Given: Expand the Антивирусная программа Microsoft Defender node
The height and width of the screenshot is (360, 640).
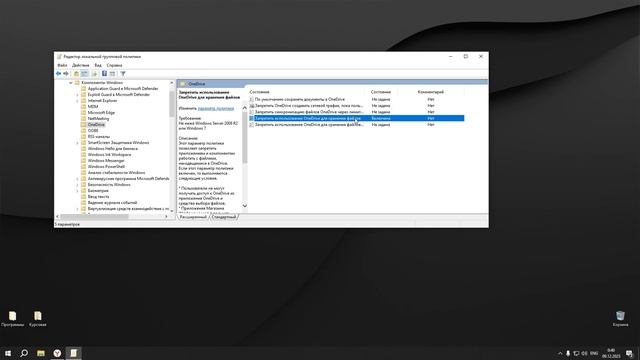Looking at the screenshot, I should [78, 179].
